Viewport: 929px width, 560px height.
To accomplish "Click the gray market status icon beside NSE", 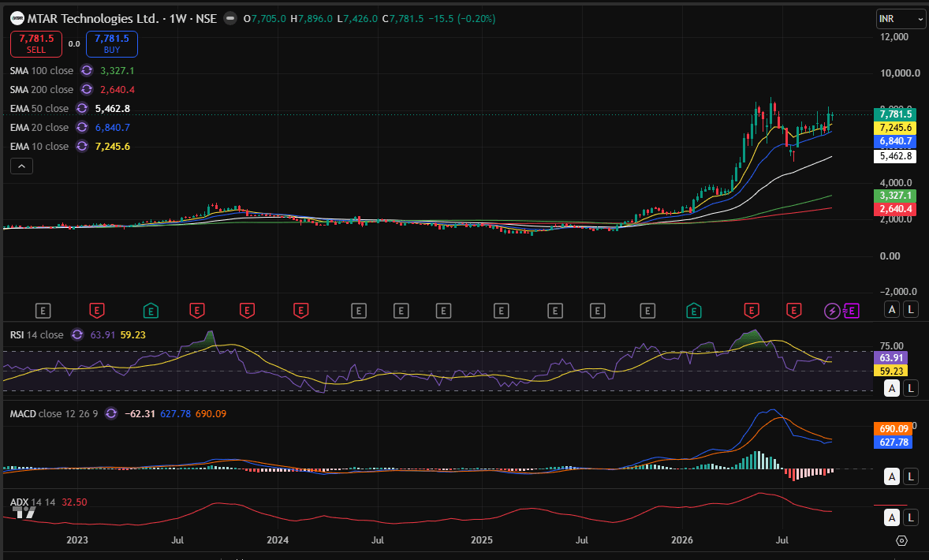I will (229, 18).
